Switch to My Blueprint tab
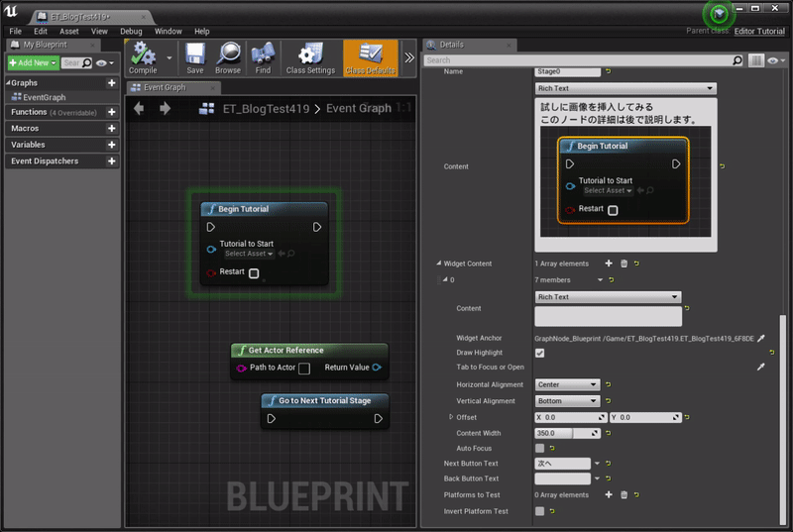 point(51,45)
